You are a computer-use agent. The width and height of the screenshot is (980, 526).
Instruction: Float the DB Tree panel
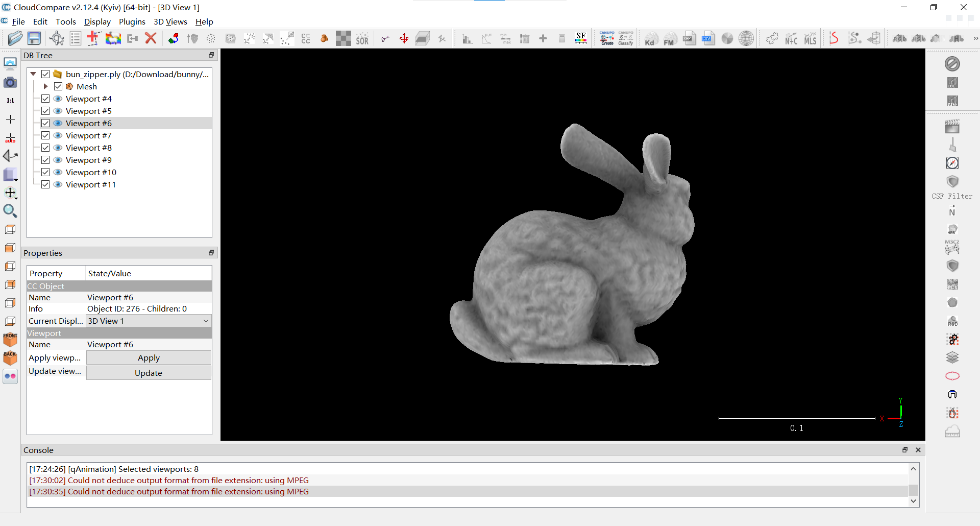[211, 55]
